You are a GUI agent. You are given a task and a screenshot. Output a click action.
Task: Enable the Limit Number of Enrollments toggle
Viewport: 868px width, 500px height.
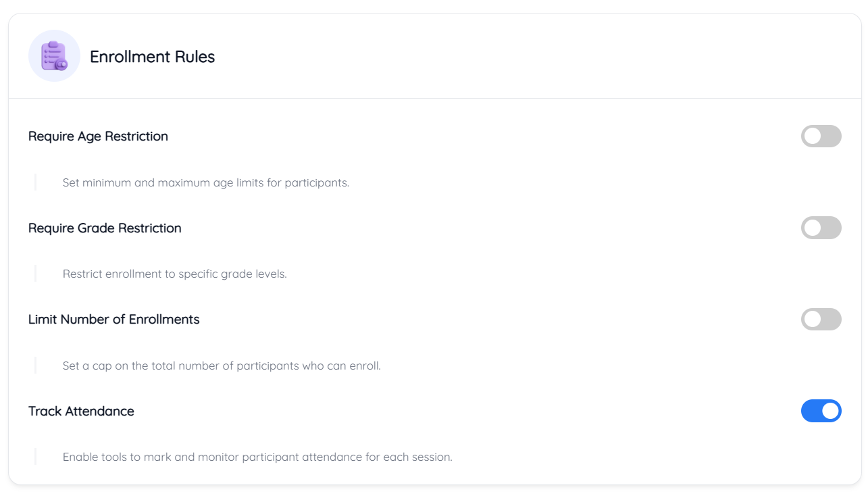821,319
